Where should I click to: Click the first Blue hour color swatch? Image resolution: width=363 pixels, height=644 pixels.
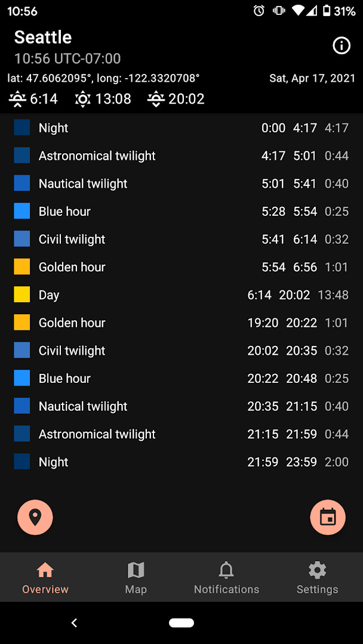click(x=21, y=211)
